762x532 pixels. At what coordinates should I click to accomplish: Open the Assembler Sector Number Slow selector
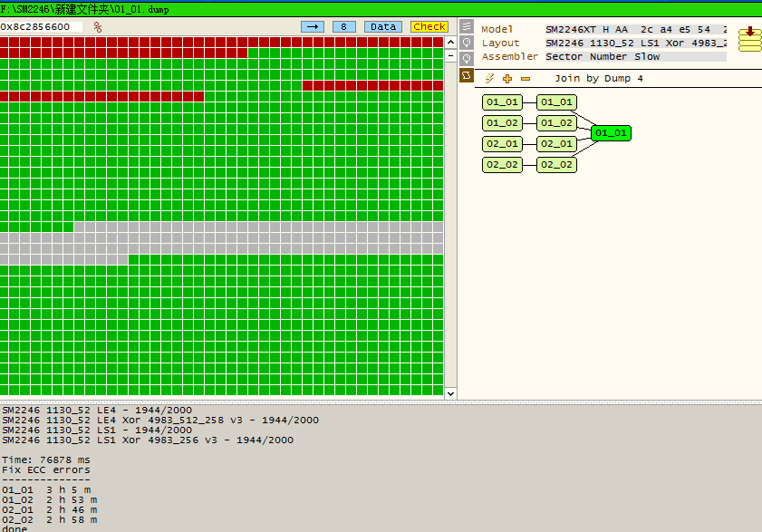tap(635, 56)
